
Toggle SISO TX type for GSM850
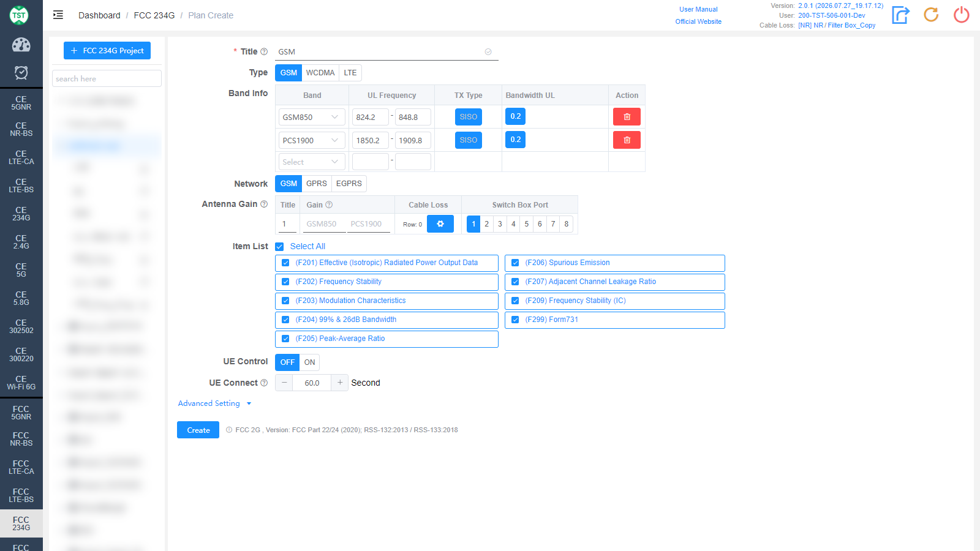click(469, 117)
